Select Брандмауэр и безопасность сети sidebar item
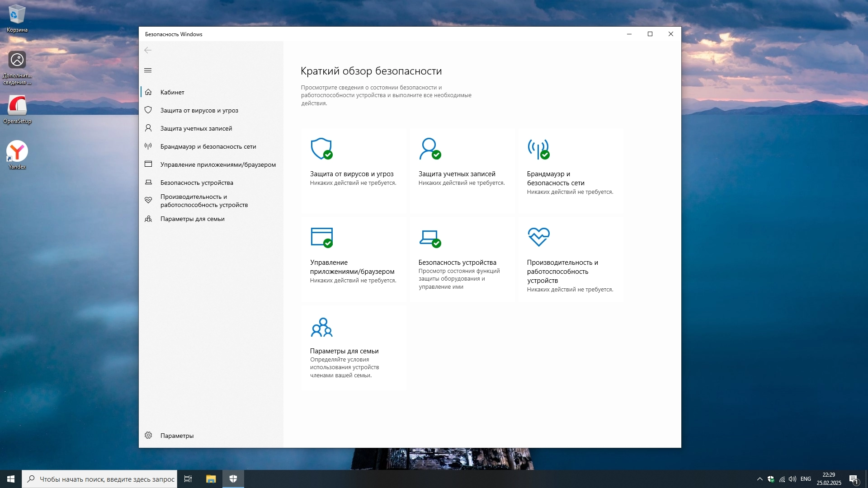868x488 pixels. click(208, 146)
